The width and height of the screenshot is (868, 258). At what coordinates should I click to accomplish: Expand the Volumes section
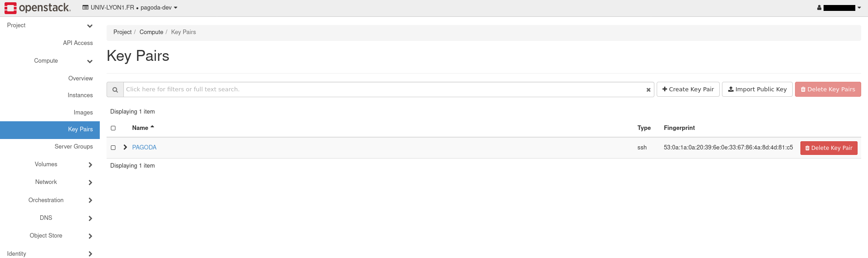coord(90,164)
